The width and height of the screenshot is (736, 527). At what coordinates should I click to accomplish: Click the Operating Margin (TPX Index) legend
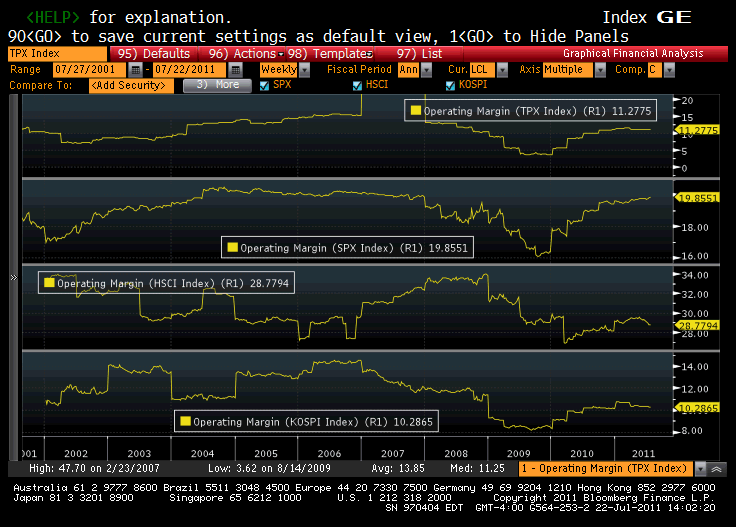point(530,111)
